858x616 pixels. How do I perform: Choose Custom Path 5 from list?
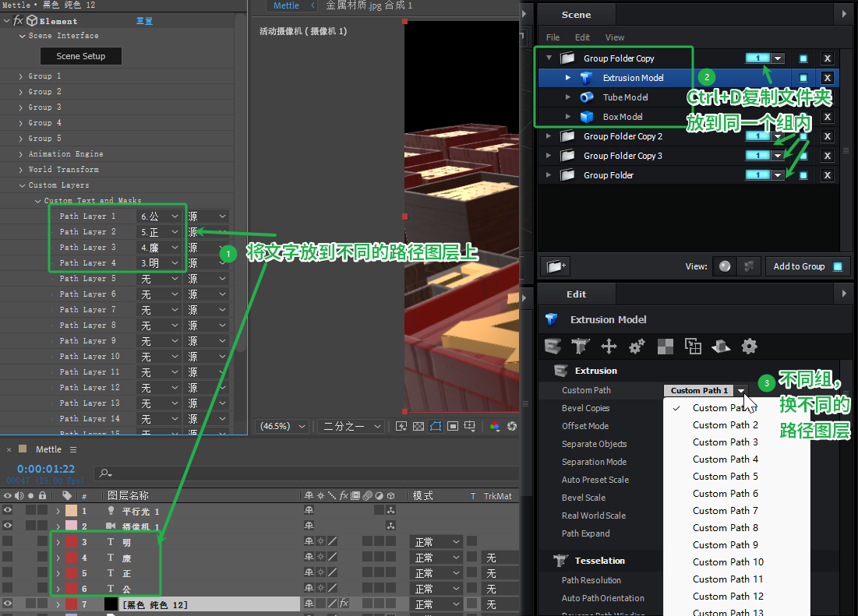pos(725,476)
